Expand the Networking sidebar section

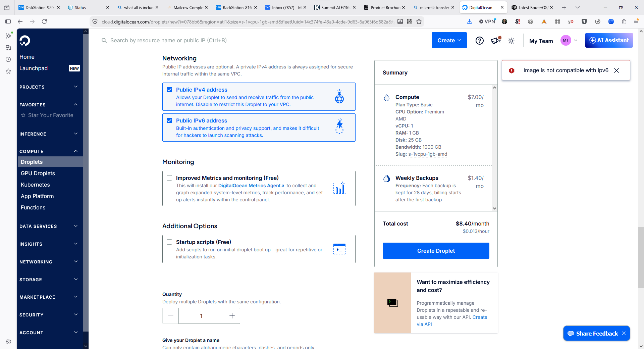click(49, 262)
